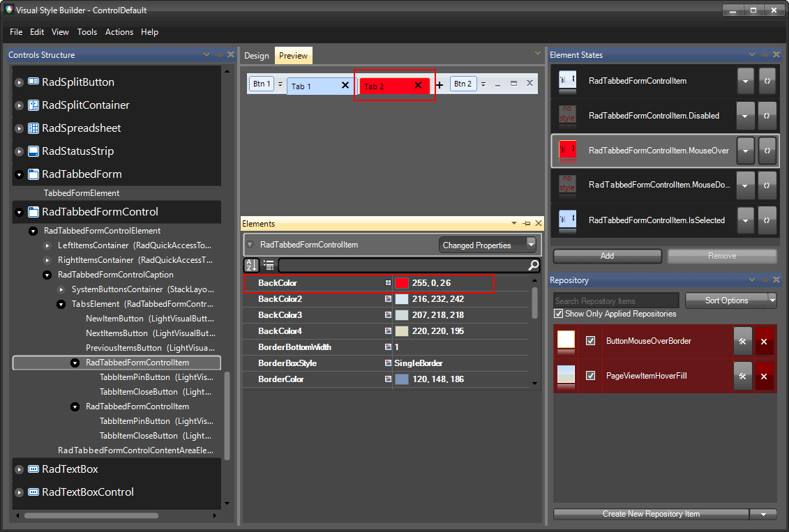
Task: Delete the ButtonMouseOverBorder repository item
Action: pyautogui.click(x=764, y=342)
